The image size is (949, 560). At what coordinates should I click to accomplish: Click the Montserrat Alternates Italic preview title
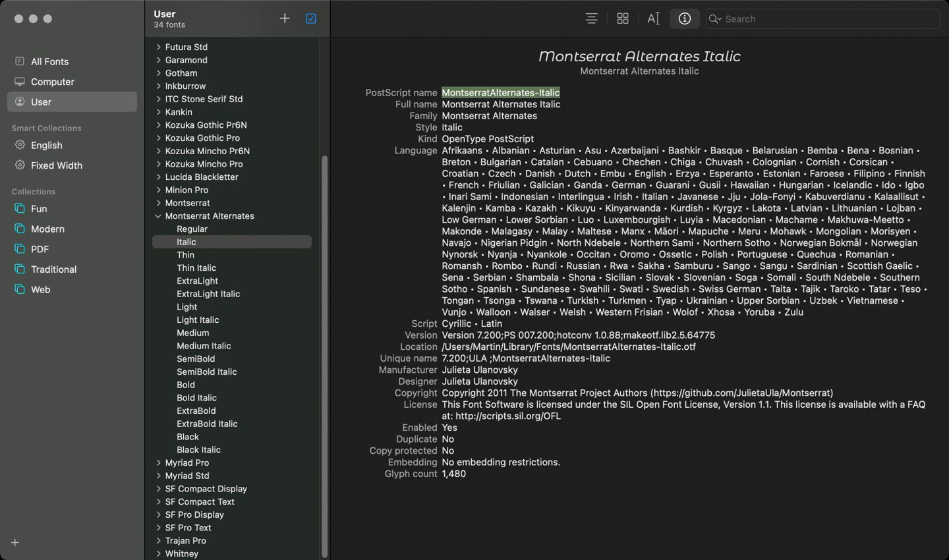639,57
